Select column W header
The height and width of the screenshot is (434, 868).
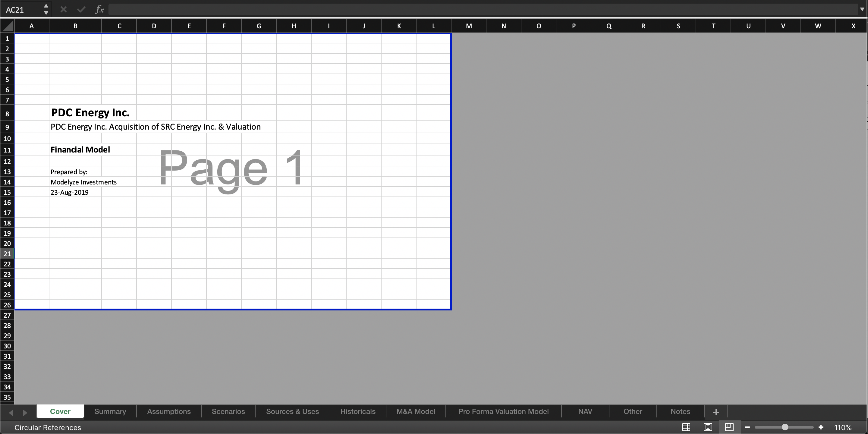tap(818, 26)
